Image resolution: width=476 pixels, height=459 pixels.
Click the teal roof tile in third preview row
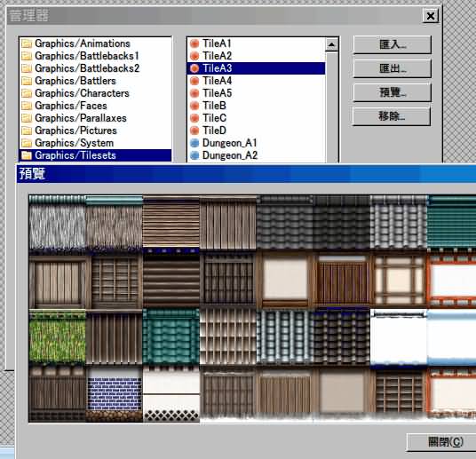coord(171,337)
